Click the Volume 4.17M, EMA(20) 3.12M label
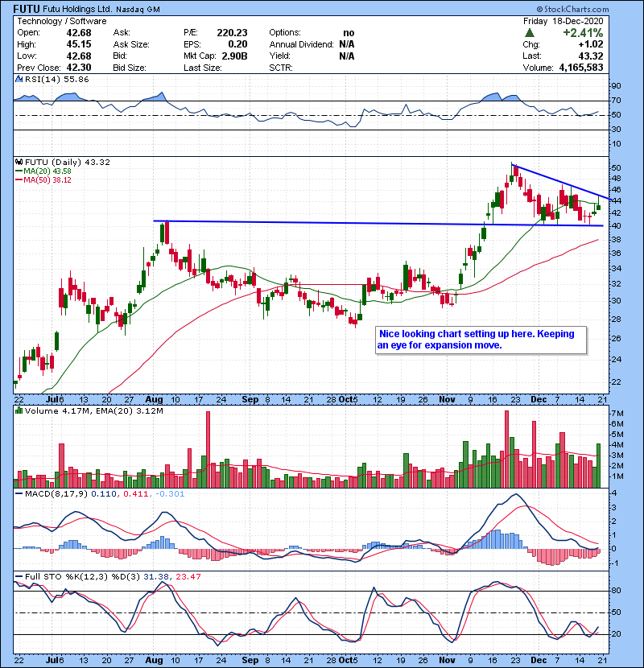The width and height of the screenshot is (644, 668). pos(93,411)
